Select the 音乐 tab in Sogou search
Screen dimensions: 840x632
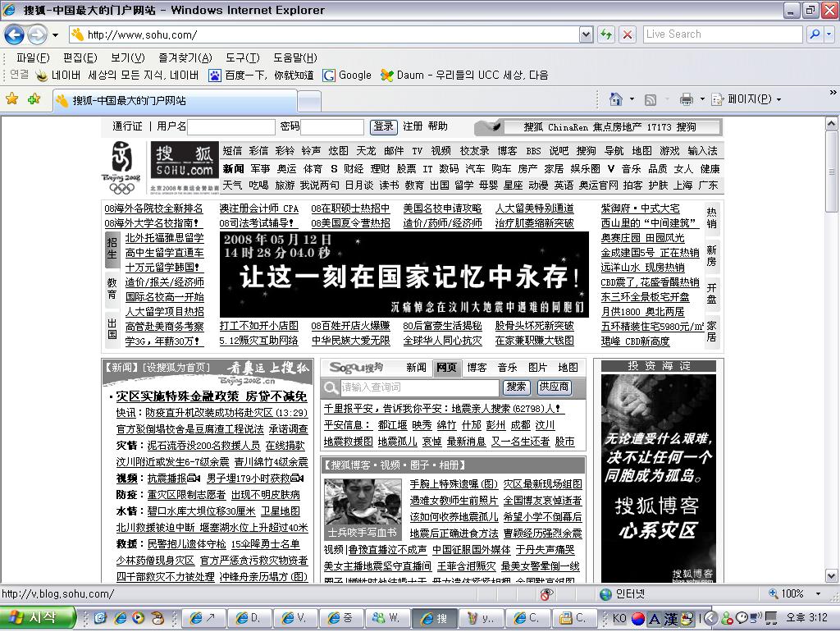pyautogui.click(x=507, y=368)
